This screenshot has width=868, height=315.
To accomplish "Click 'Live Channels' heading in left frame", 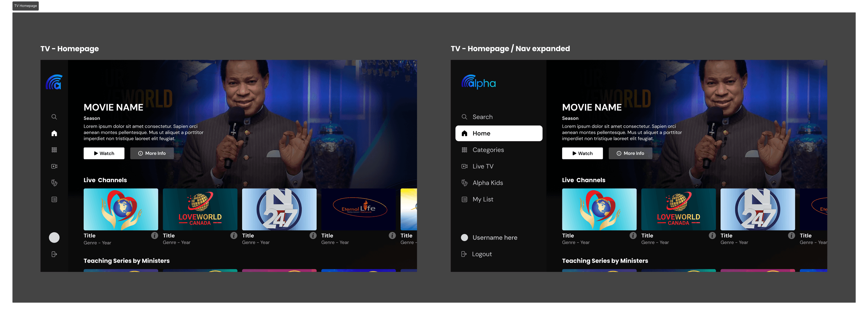I will [105, 180].
